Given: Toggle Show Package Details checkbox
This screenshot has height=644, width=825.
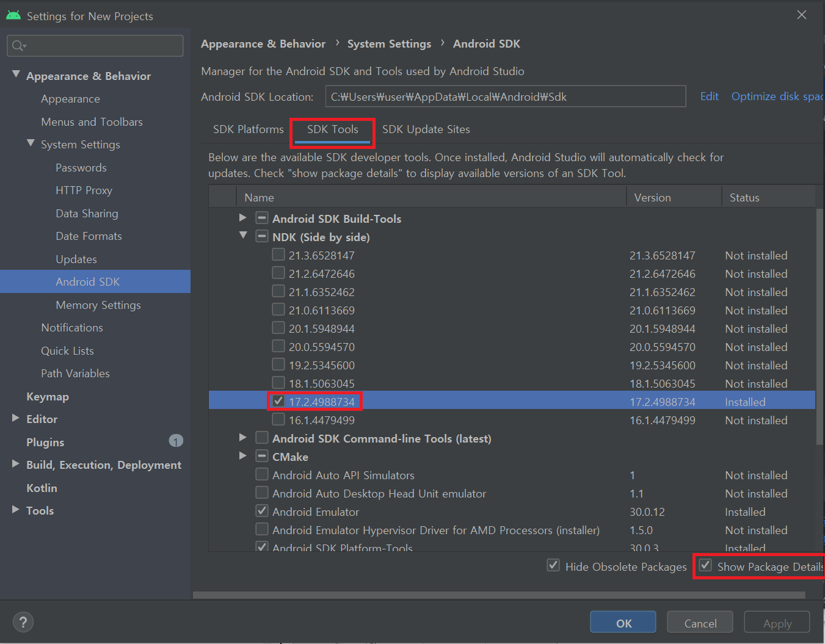Looking at the screenshot, I should (x=705, y=565).
